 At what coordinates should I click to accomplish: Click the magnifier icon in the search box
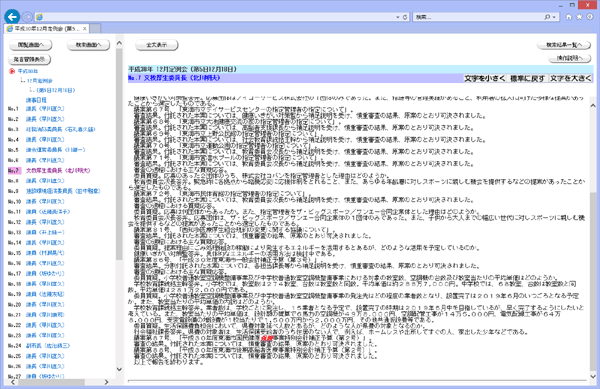pyautogui.click(x=547, y=17)
